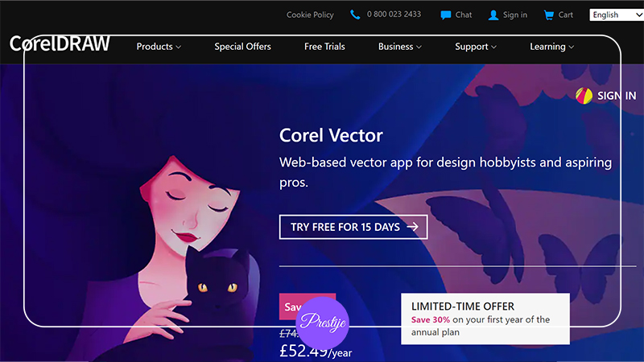Click the CorelDRAW logo
The image size is (644, 362).
pyautogui.click(x=60, y=43)
